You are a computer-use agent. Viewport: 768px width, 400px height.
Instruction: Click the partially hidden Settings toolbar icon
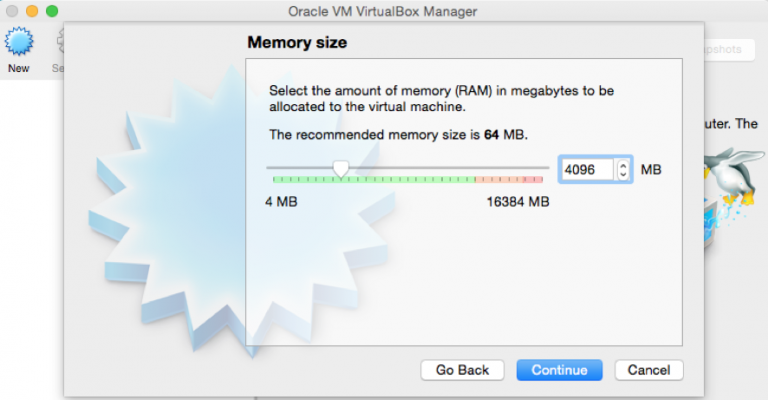point(60,44)
